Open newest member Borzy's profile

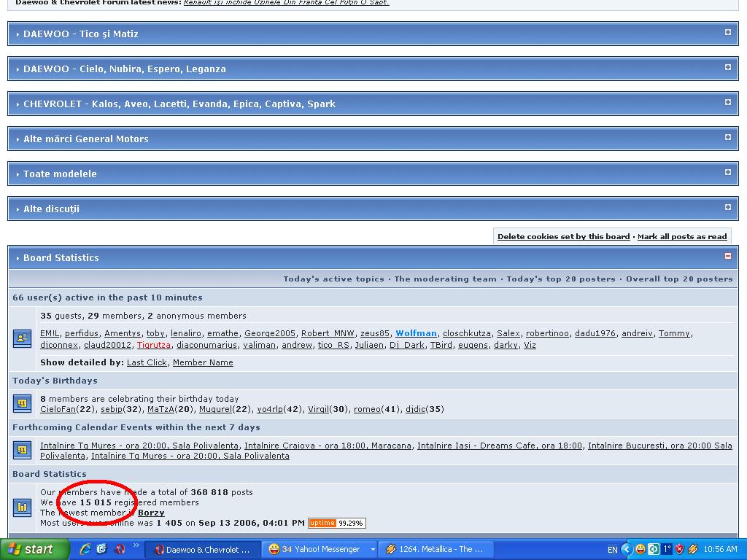[151, 513]
